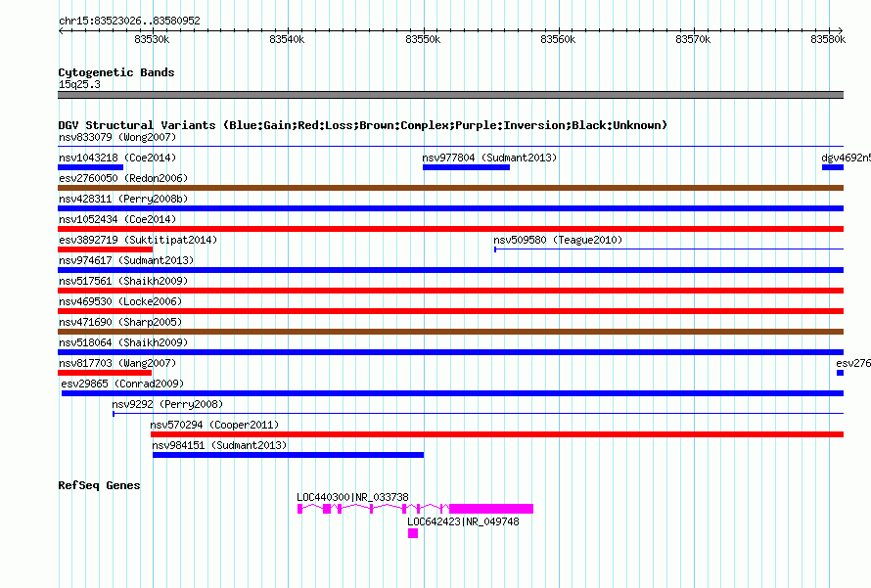
Task: Click the 83550k ruler tick label
Action: click(423, 39)
